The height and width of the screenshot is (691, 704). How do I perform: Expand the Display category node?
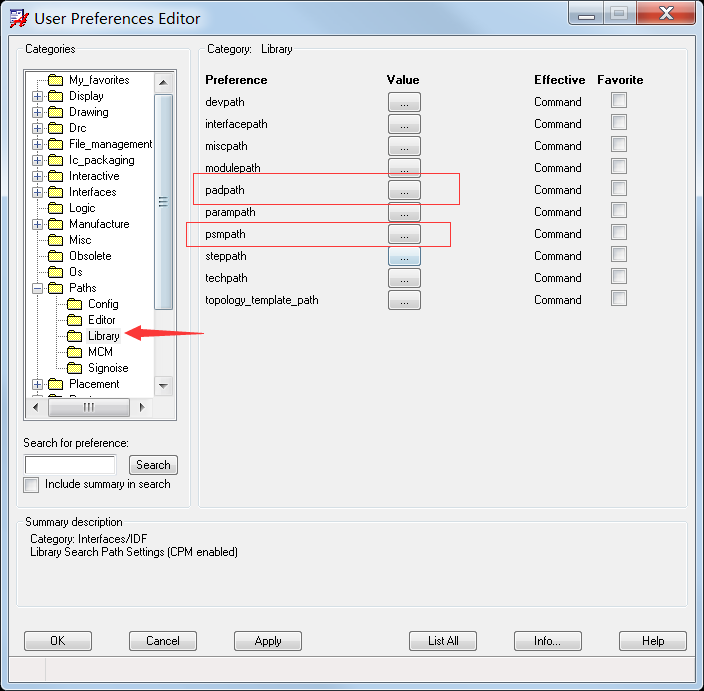tap(37, 96)
